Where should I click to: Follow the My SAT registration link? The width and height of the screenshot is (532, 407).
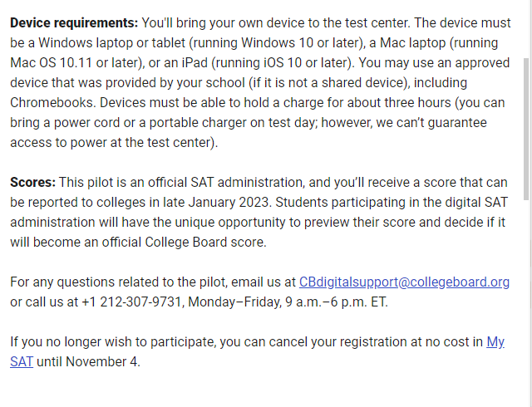tap(495, 342)
